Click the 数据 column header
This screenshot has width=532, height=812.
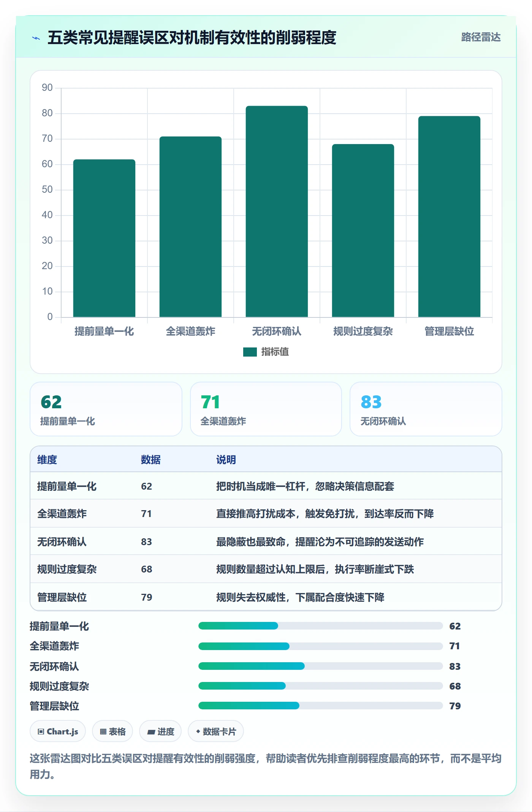pyautogui.click(x=151, y=460)
